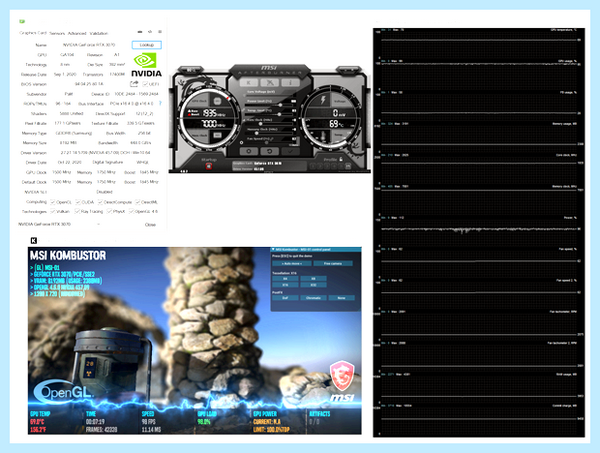Click the GPU-Z refresh icon

tap(150, 32)
